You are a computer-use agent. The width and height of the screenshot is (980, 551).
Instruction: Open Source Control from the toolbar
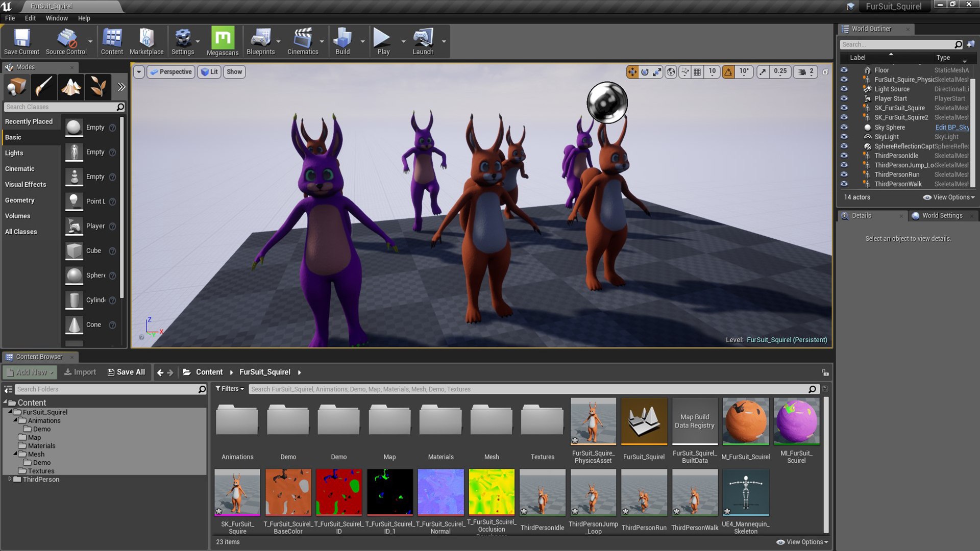click(x=66, y=41)
